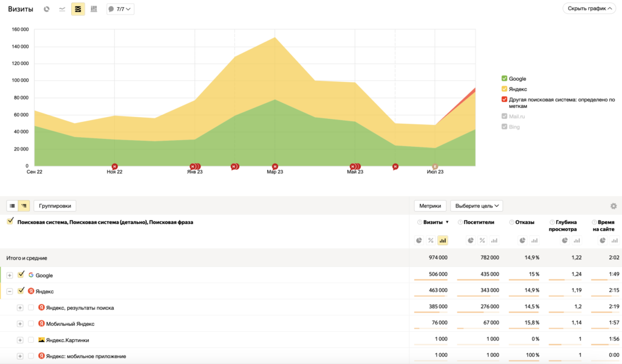Switch chart to pie chart view
The width and height of the screenshot is (622, 364).
point(47,9)
